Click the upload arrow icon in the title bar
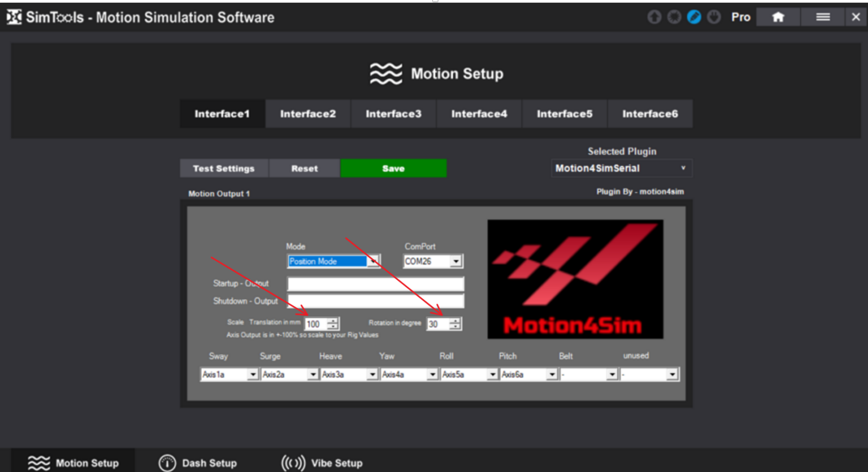868x472 pixels. click(654, 17)
